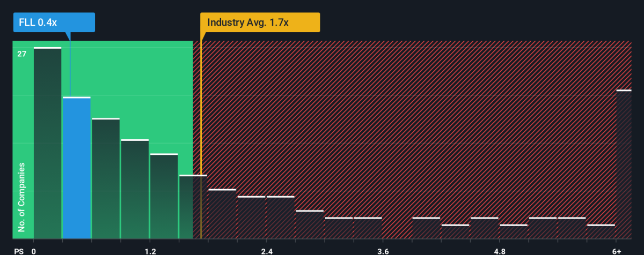This screenshot has width=644, height=255.
Task: Click the x-axis tick label 2.4
Action: click(x=266, y=251)
